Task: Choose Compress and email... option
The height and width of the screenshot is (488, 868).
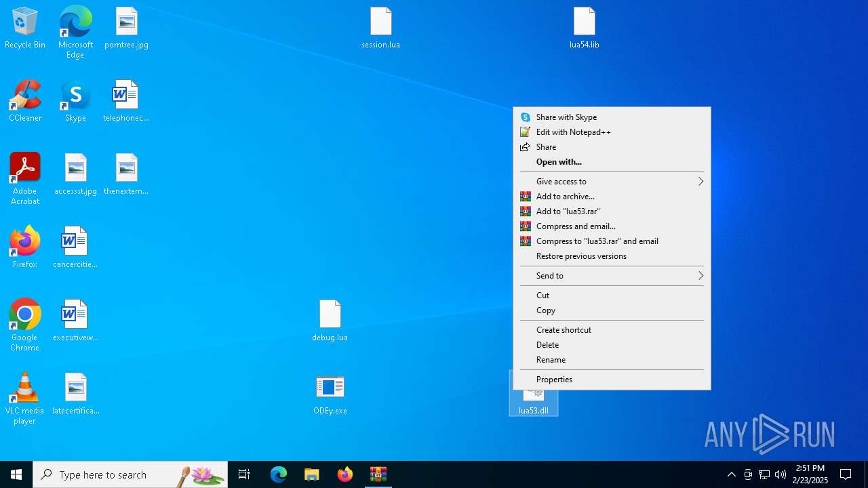Action: tap(612, 226)
